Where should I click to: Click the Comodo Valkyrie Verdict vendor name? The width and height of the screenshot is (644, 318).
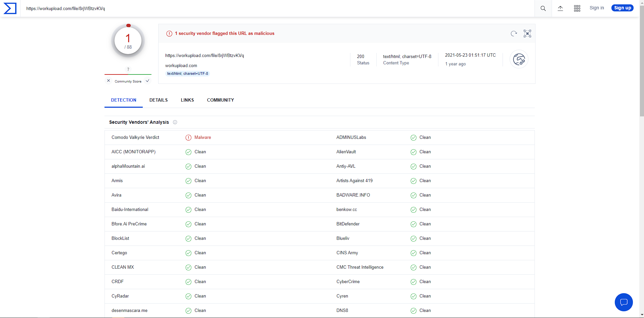135,138
